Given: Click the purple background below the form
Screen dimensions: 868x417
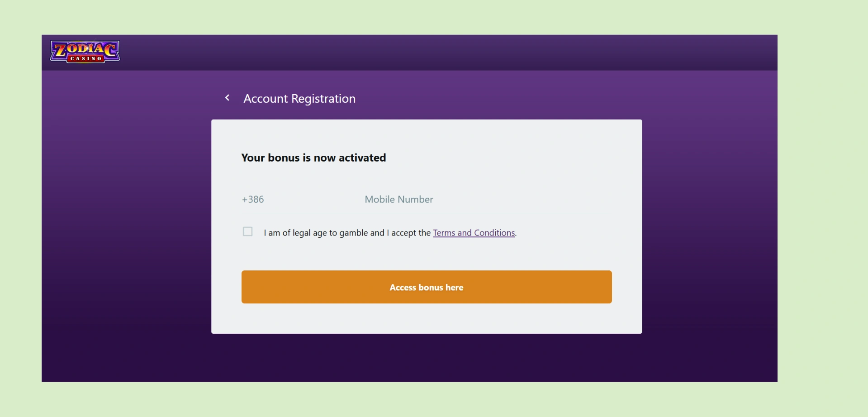Looking at the screenshot, I should (425, 359).
